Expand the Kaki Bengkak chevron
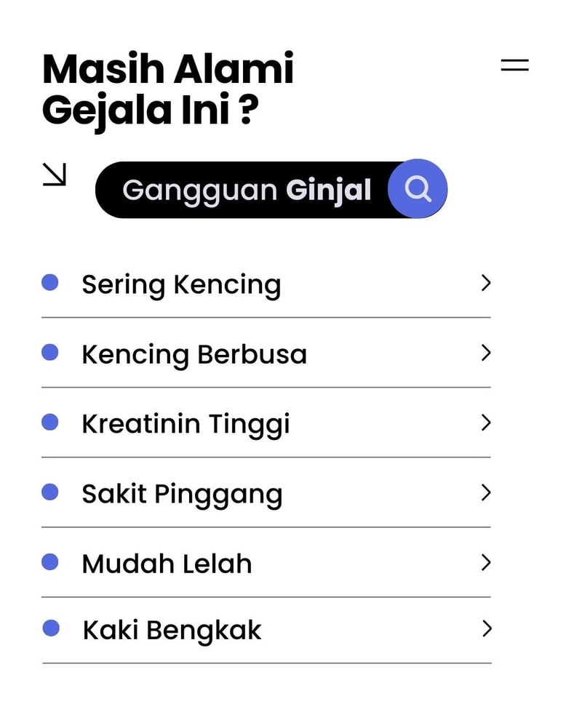The width and height of the screenshot is (582, 728). (x=487, y=628)
